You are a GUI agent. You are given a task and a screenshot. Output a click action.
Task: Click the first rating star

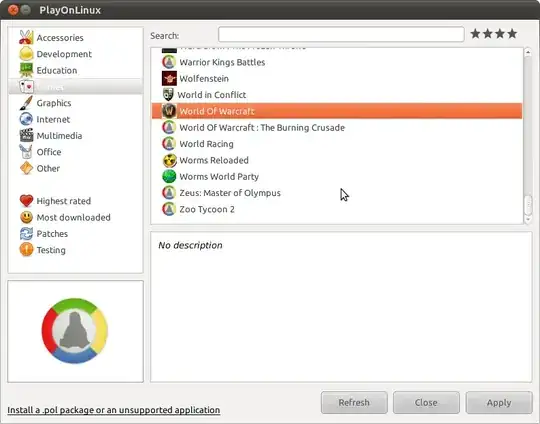(x=475, y=33)
